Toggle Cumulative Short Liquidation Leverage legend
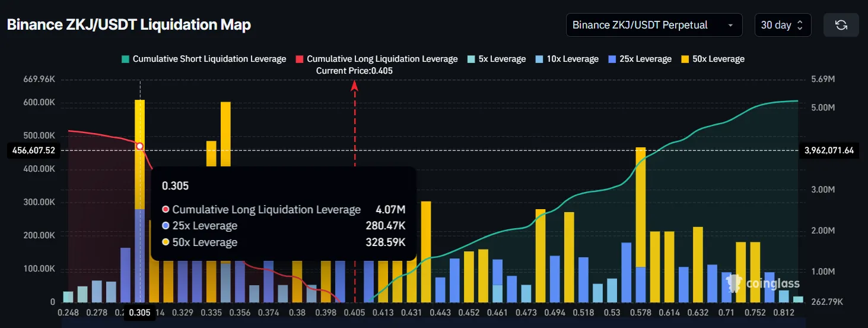Screen dimensions: 868x328 (x=204, y=59)
